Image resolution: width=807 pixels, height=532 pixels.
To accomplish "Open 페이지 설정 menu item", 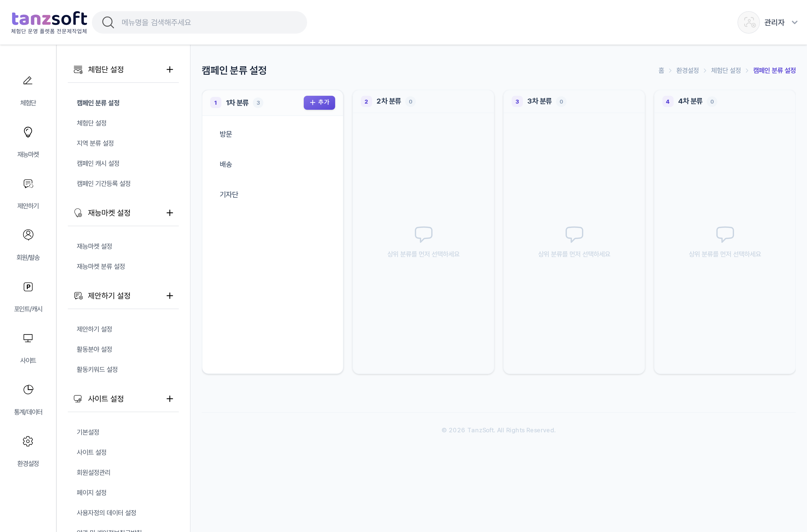I will click(92, 493).
